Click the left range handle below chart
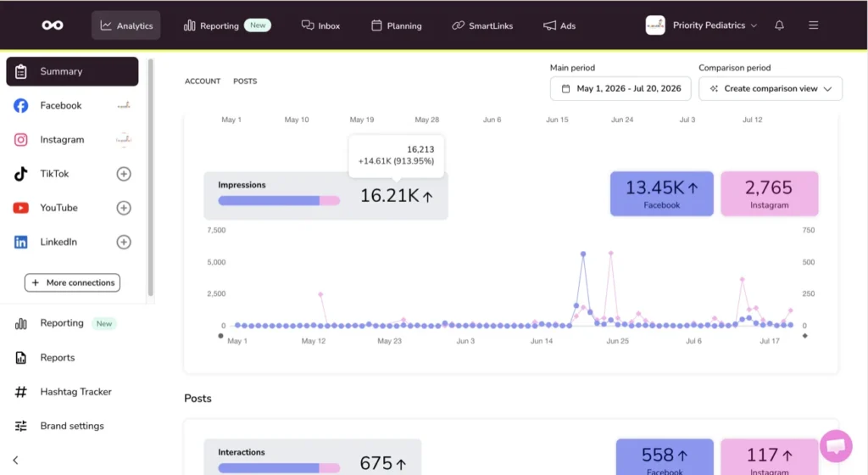The width and height of the screenshot is (868, 475). (x=221, y=336)
